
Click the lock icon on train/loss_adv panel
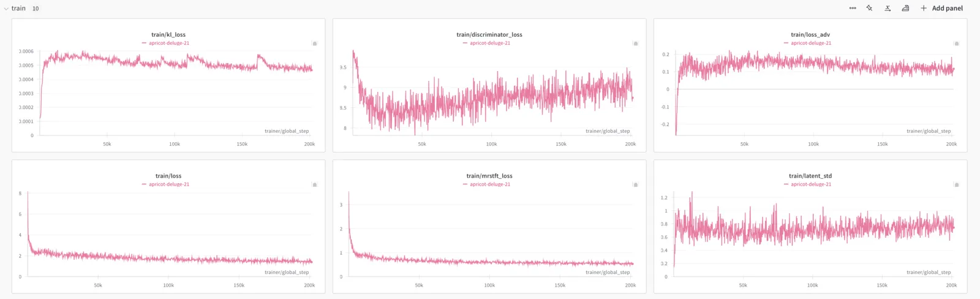tap(957, 44)
